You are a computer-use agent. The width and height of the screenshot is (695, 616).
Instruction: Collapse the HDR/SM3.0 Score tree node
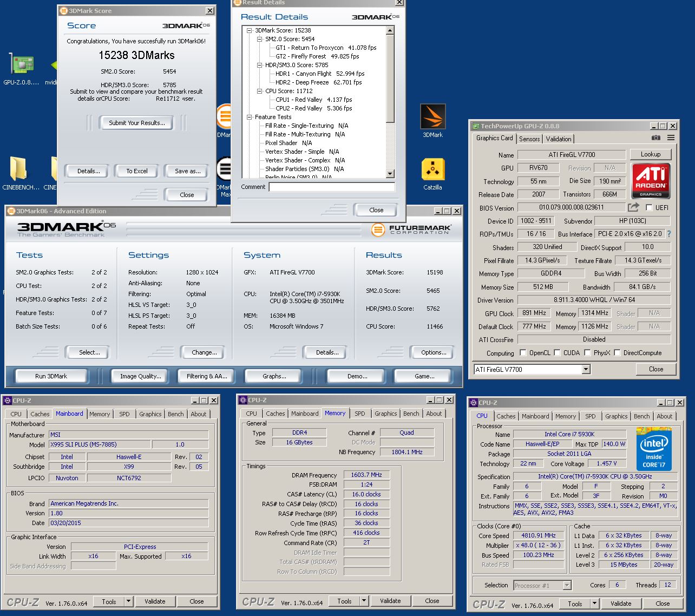coord(260,65)
